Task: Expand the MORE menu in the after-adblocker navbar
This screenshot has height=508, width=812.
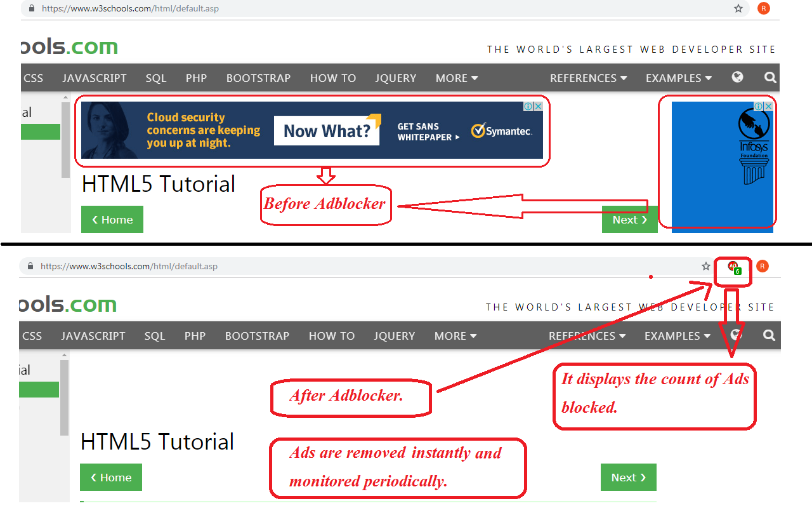Action: (x=455, y=336)
